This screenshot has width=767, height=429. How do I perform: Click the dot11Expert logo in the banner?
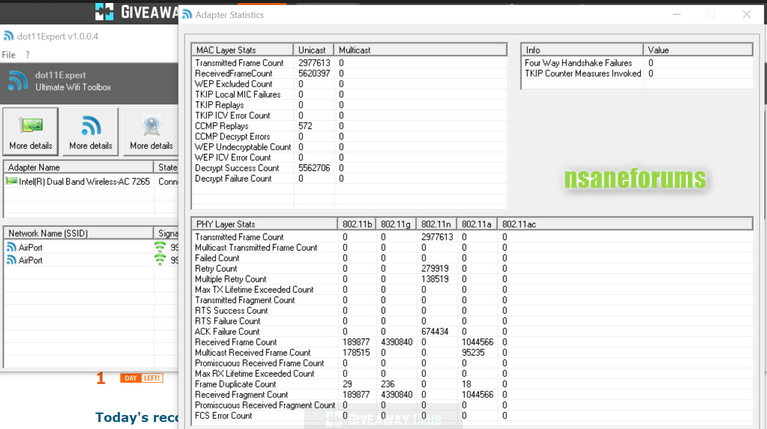pyautogui.click(x=18, y=81)
